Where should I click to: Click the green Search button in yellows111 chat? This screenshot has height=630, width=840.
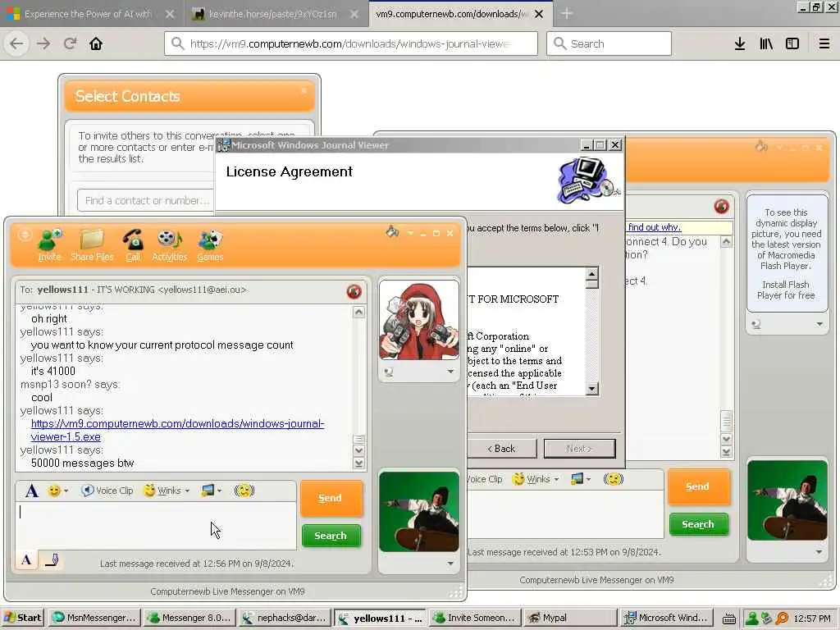[x=331, y=536]
